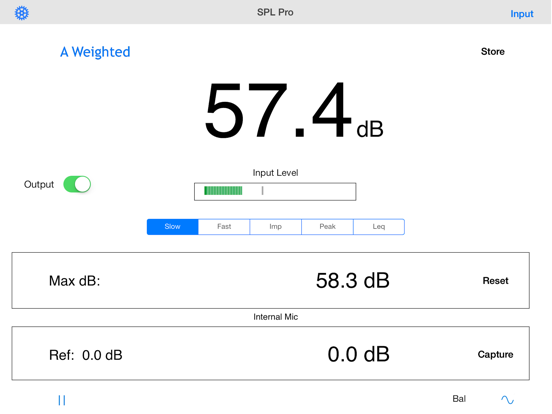The width and height of the screenshot is (552, 414).
Task: Switch to Fast response mode
Action: tap(224, 227)
